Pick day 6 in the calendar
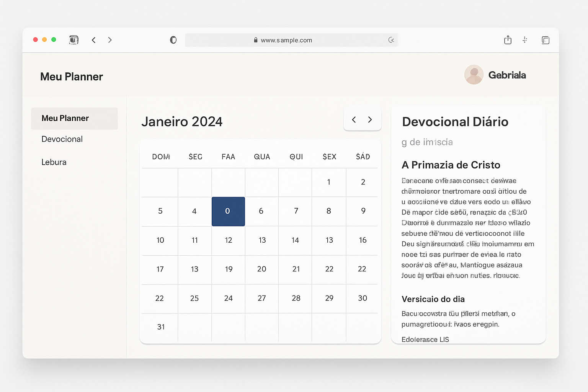Image resolution: width=588 pixels, height=392 pixels. point(261,211)
